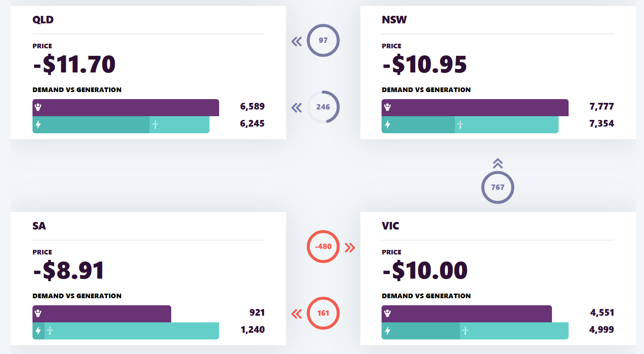Click the QLD demand person icon
Image resolution: width=644 pixels, height=354 pixels.
point(38,107)
